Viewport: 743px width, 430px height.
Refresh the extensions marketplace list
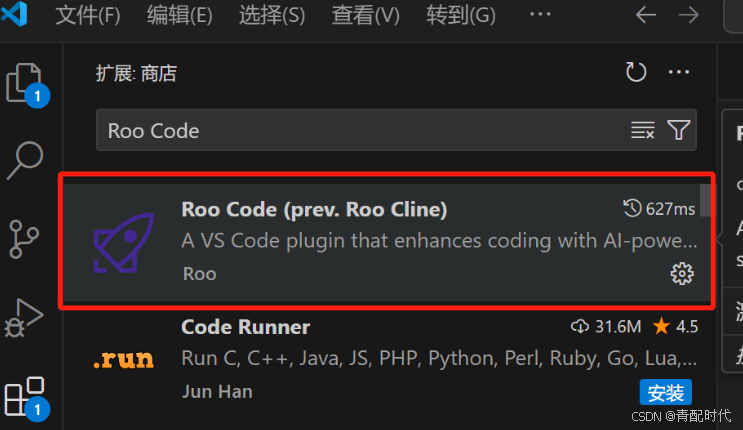[636, 72]
